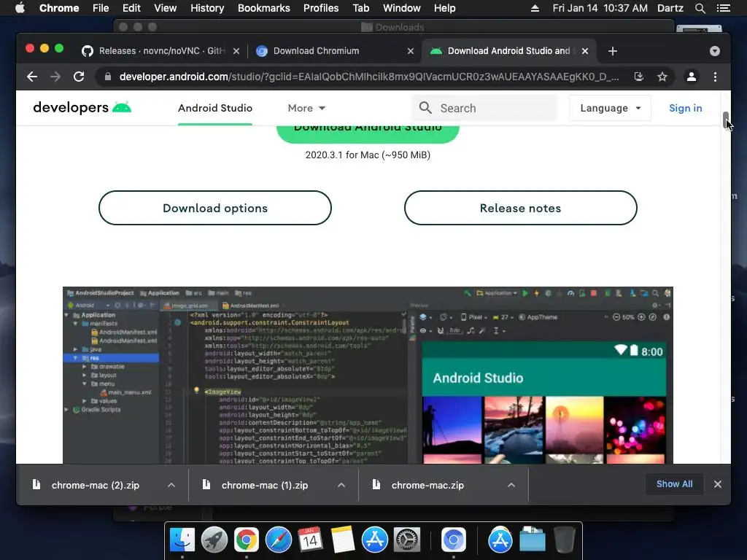Open System Preferences from the Dock

(407, 540)
